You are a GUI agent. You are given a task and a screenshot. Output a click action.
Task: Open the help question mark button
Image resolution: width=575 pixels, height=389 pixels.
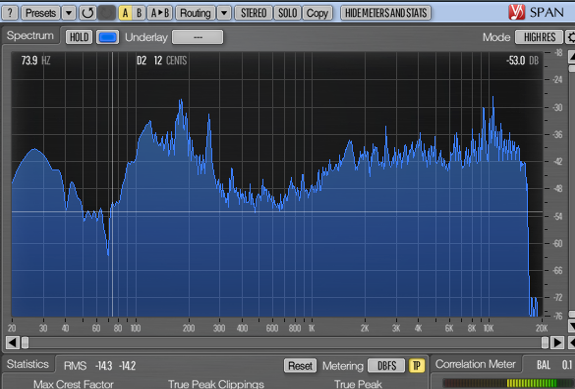(x=10, y=13)
